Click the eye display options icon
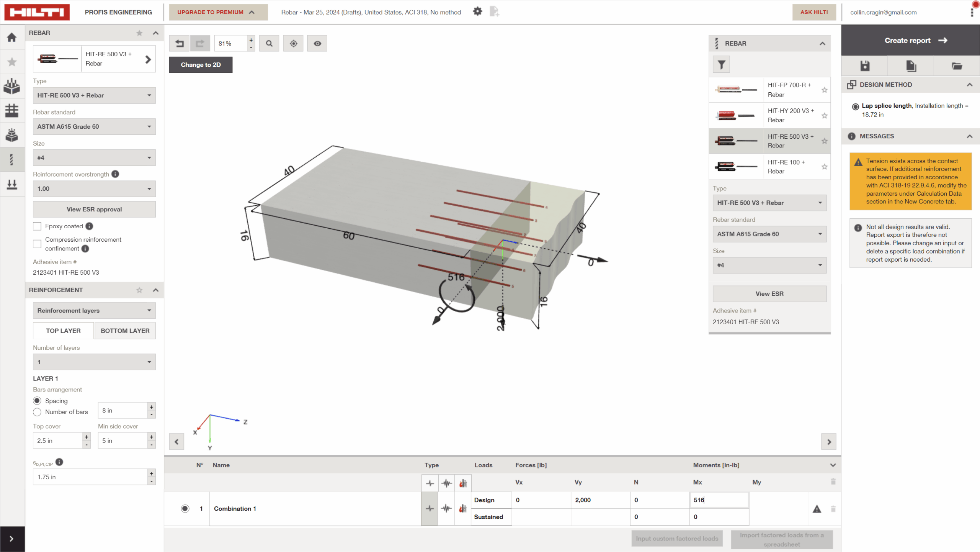The image size is (980, 552). point(317,43)
